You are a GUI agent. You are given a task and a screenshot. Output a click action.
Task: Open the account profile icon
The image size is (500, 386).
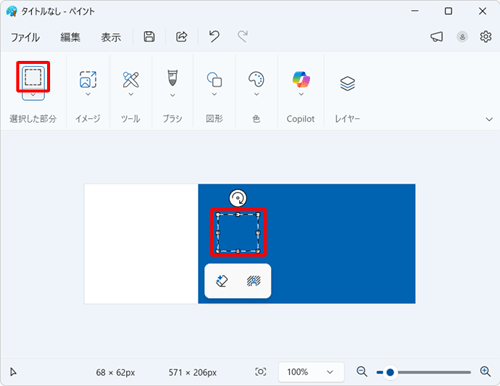[x=462, y=37]
